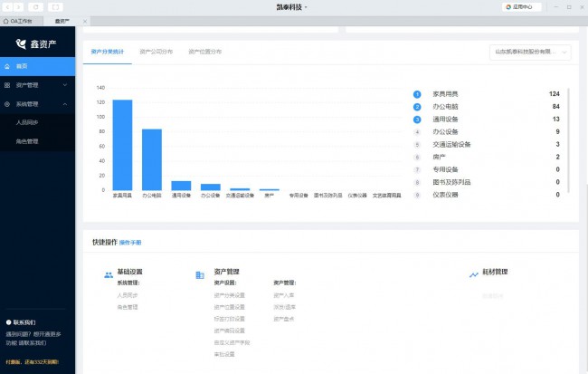The image size is (588, 374).
Task: Click the 鑫资产 logo icon
Action: coord(22,43)
